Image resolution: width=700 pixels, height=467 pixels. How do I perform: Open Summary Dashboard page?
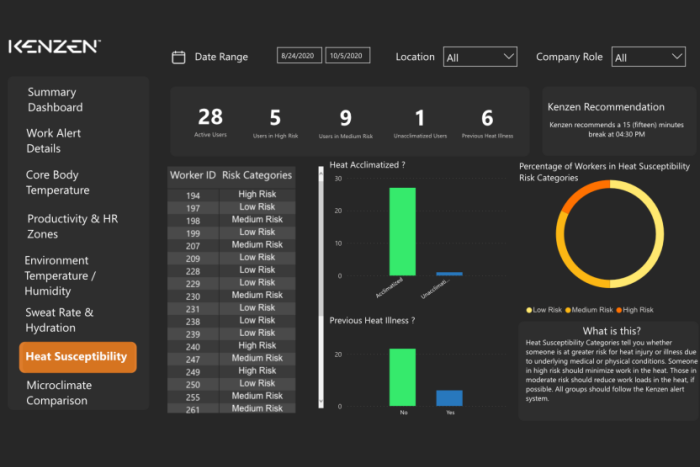[55, 100]
